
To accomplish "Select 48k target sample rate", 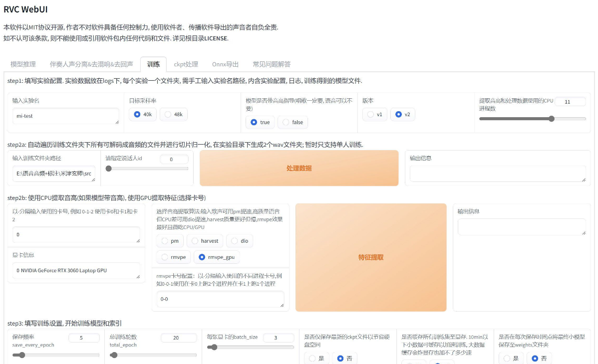I will pyautogui.click(x=174, y=115).
